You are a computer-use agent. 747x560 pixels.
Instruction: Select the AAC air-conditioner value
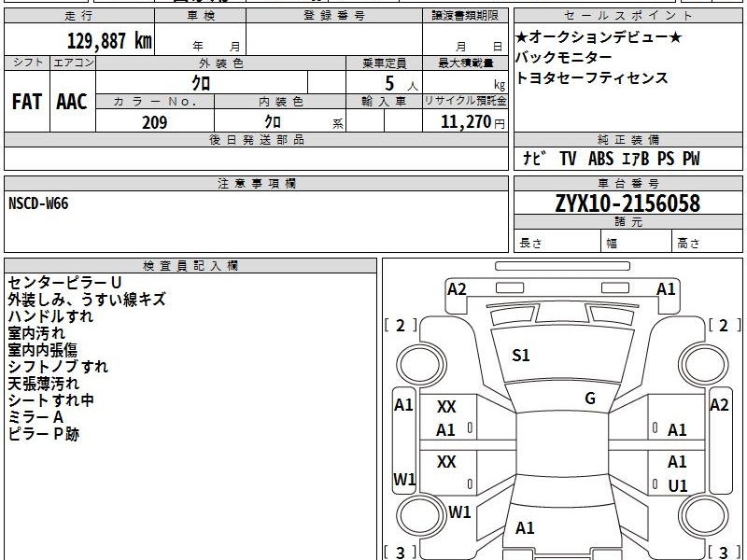(x=72, y=102)
